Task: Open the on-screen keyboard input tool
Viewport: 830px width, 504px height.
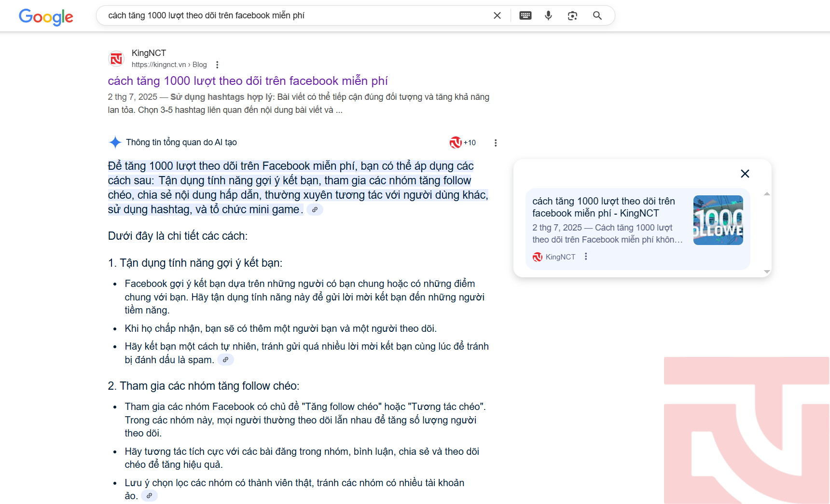Action: tap(526, 15)
